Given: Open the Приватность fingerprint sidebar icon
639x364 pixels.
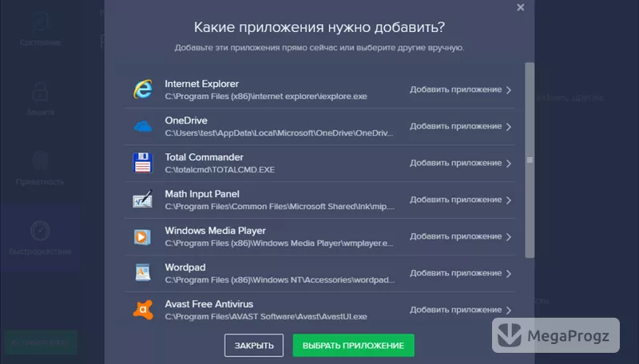Looking at the screenshot, I should point(40,161).
